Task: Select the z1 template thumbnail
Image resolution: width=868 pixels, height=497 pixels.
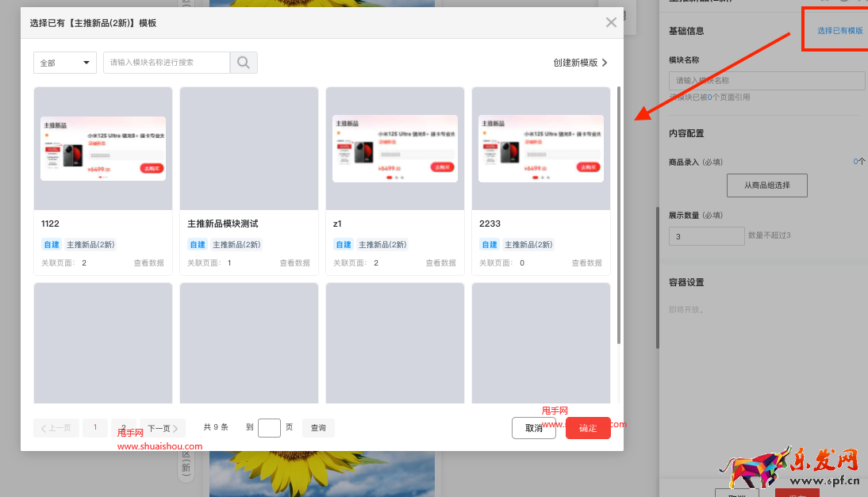Action: (x=394, y=148)
